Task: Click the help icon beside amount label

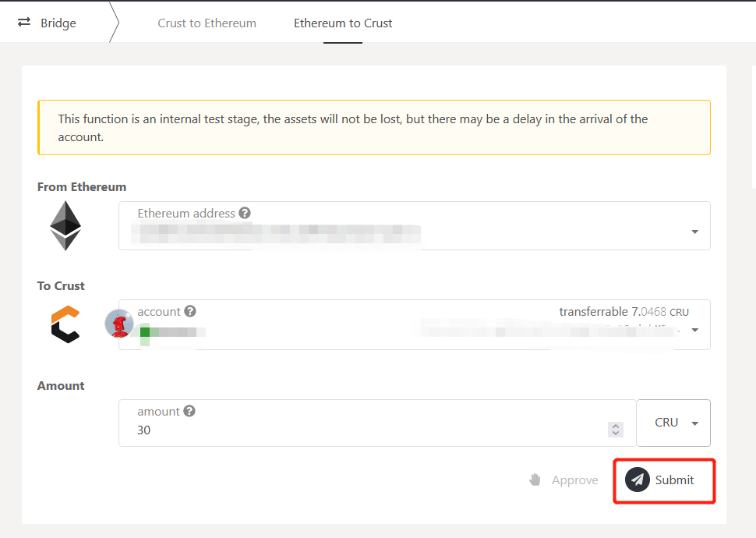Action: coord(189,411)
